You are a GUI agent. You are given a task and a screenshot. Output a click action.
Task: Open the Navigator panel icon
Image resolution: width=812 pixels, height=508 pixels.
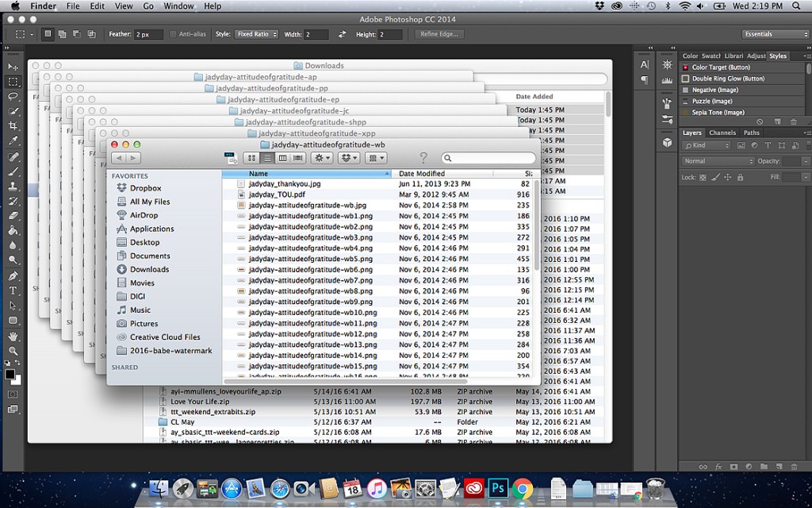click(667, 65)
